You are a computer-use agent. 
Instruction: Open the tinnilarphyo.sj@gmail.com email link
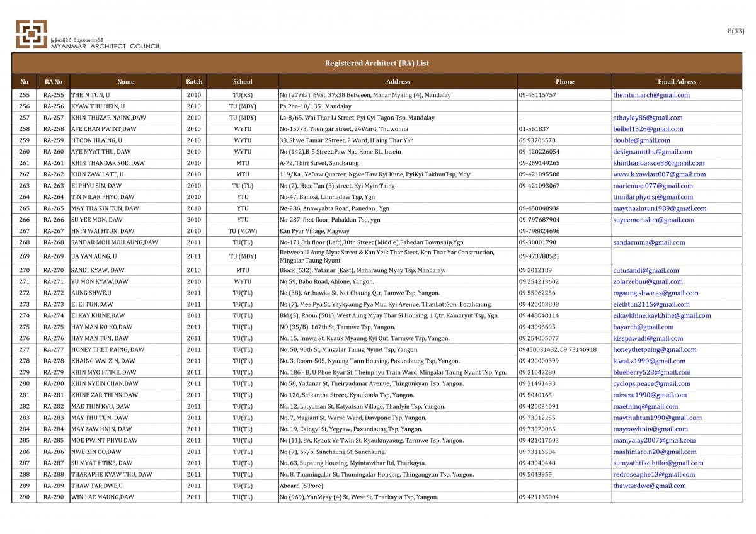(653, 197)
